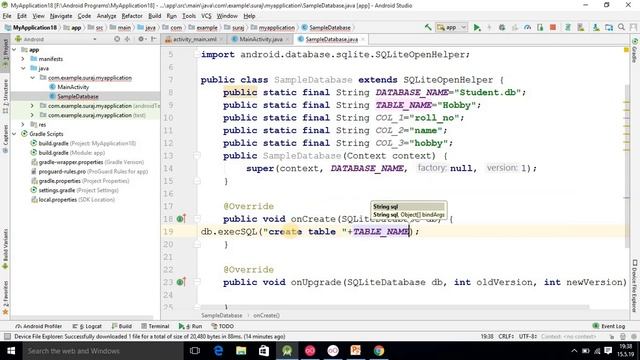Toggle the Device File Explorer side panel

635,286
